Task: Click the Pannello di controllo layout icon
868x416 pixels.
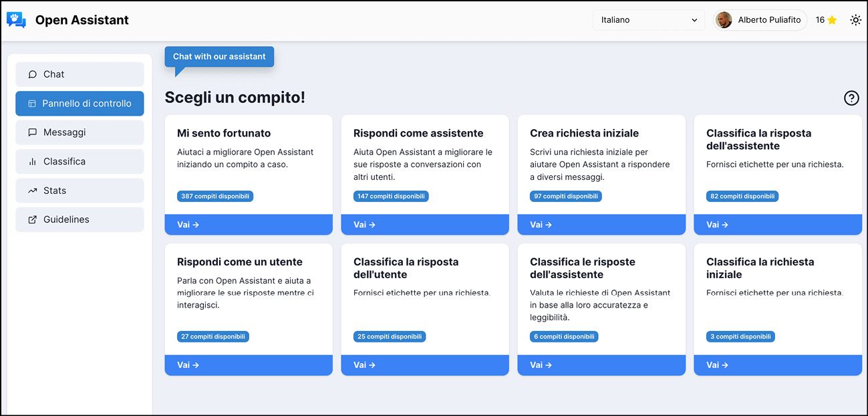Action: coord(32,104)
